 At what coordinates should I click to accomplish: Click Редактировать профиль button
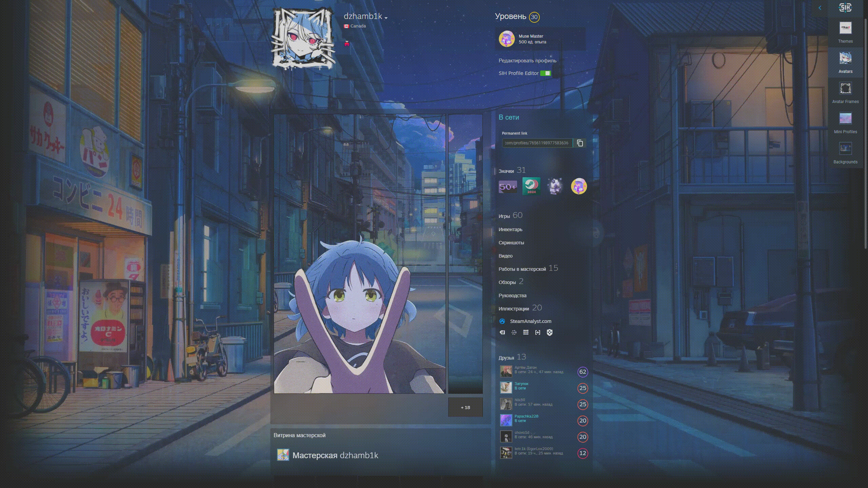point(527,61)
